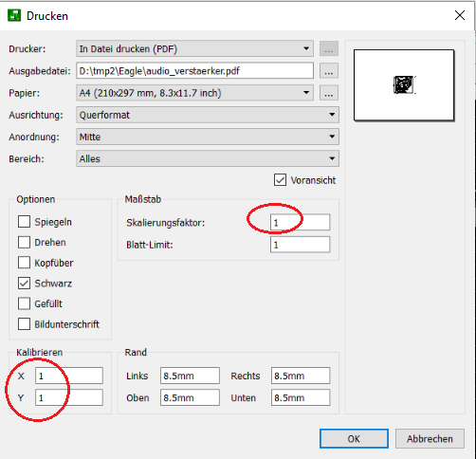Close the Drucken dialog
Viewport: 476px width, 459px height.
tap(460, 15)
